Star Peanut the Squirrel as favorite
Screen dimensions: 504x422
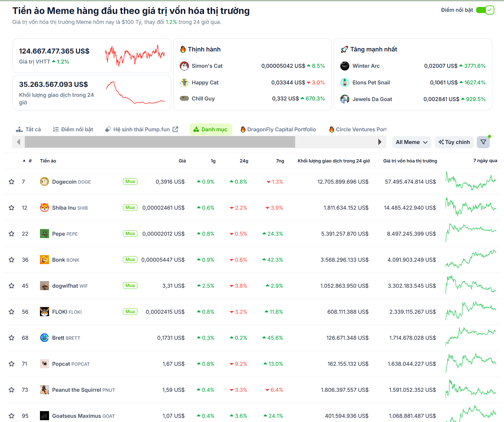[x=12, y=390]
